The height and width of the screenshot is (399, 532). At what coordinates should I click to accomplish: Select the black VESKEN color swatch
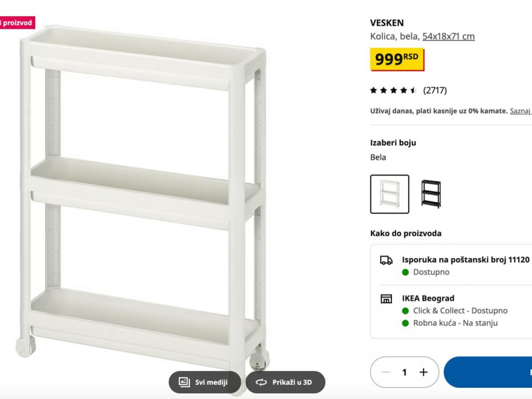(x=431, y=194)
